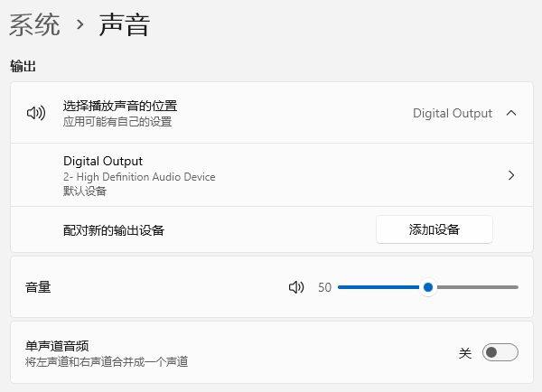Click the 添加设备 button

click(x=434, y=229)
